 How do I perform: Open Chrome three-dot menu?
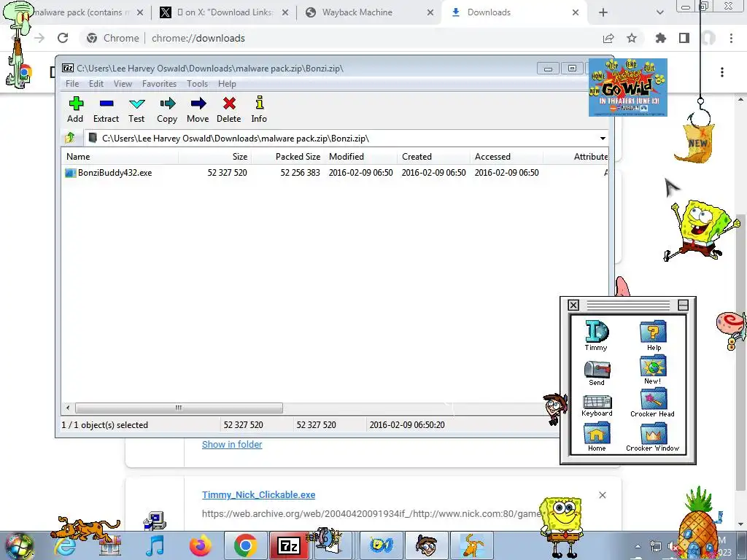click(731, 38)
